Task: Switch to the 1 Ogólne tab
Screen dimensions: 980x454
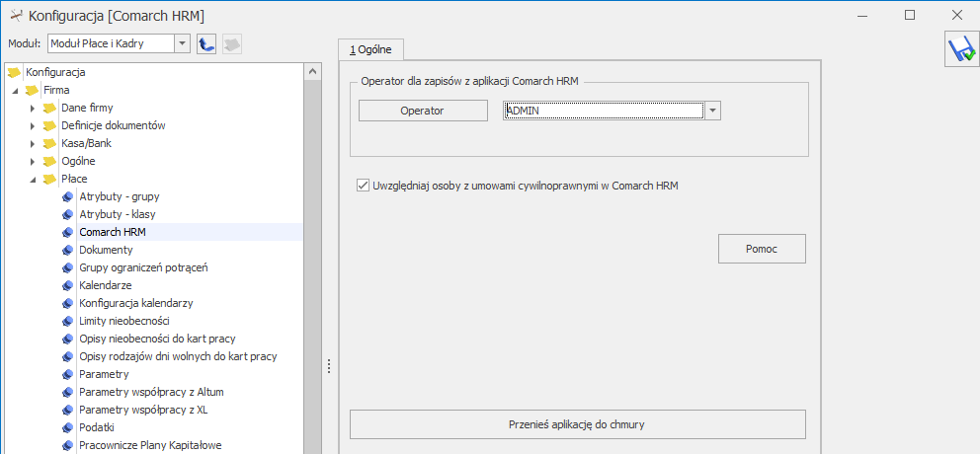Action: click(370, 49)
